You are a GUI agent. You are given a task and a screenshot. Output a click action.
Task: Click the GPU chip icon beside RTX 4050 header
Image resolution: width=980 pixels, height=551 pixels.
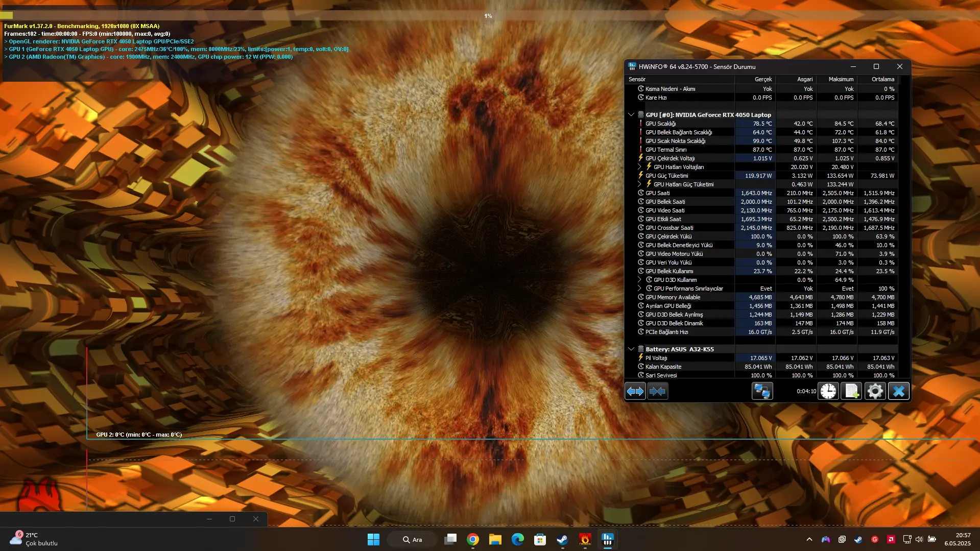(640, 115)
